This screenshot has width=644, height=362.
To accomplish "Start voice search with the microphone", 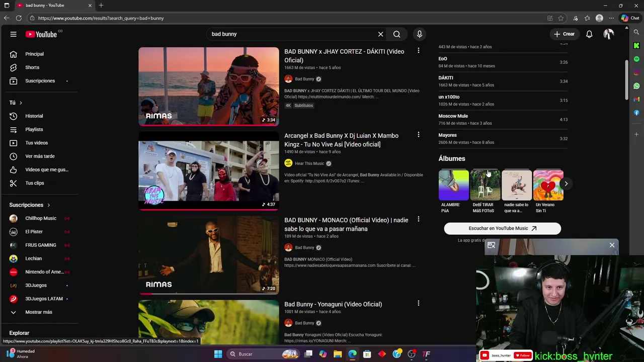I will point(419,34).
